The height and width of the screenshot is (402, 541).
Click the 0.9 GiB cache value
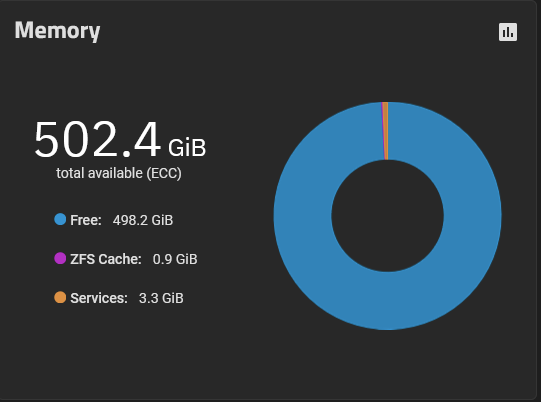(175, 259)
